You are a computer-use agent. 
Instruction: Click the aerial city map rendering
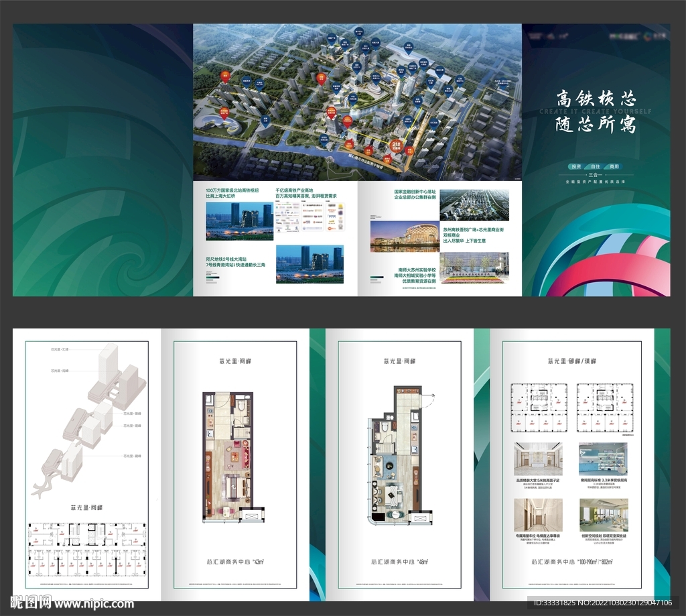pyautogui.click(x=358, y=102)
